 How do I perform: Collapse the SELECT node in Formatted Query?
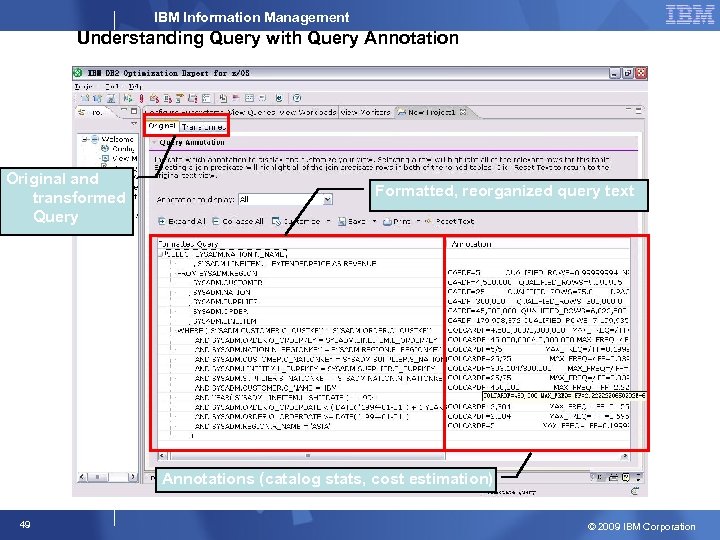click(x=160, y=253)
